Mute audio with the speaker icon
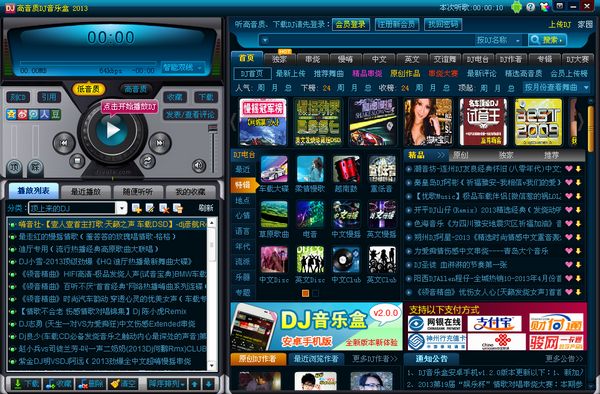Viewport: 600px width, 394px height. pyautogui.click(x=199, y=166)
